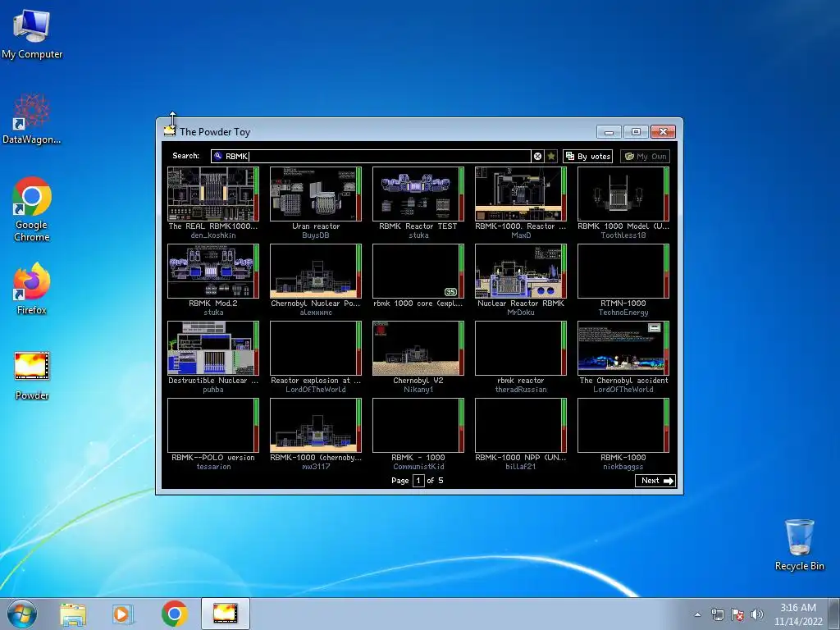Click the page number box
Viewport: 840px width, 630px height.
tap(418, 481)
